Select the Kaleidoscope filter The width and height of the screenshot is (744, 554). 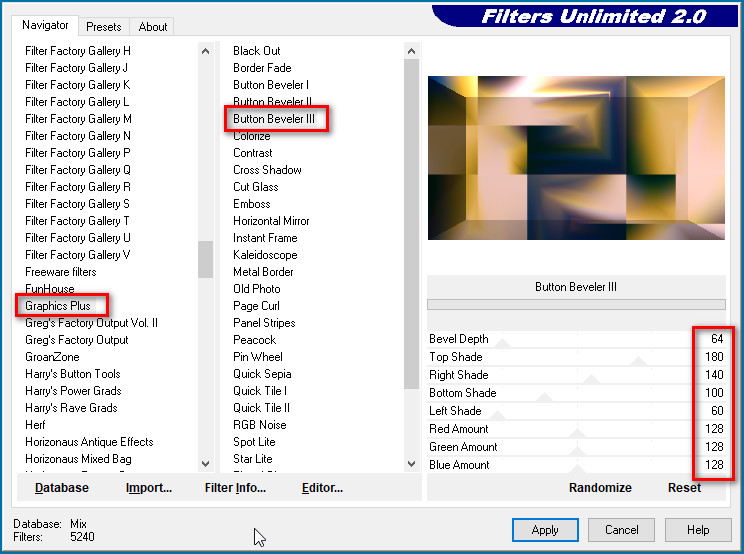(x=265, y=255)
